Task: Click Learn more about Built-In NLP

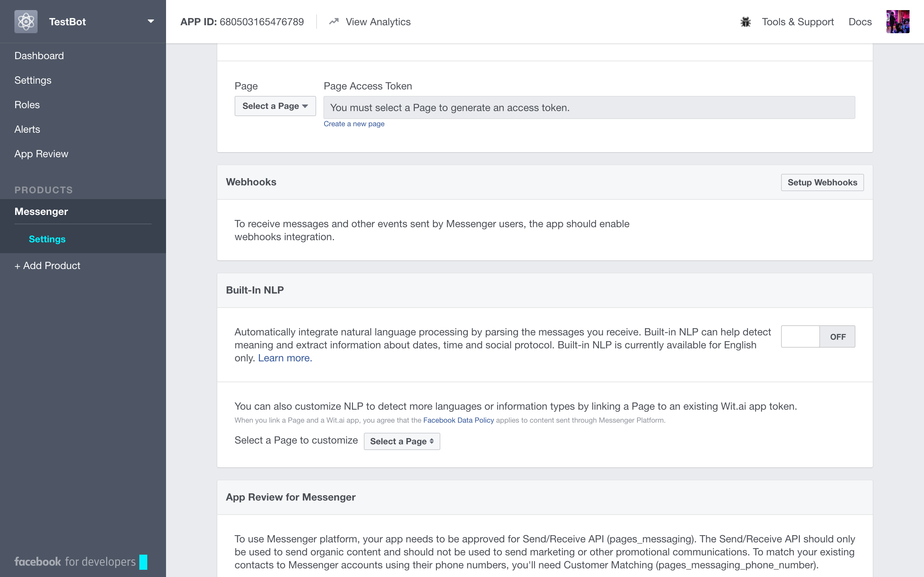Action: (285, 358)
